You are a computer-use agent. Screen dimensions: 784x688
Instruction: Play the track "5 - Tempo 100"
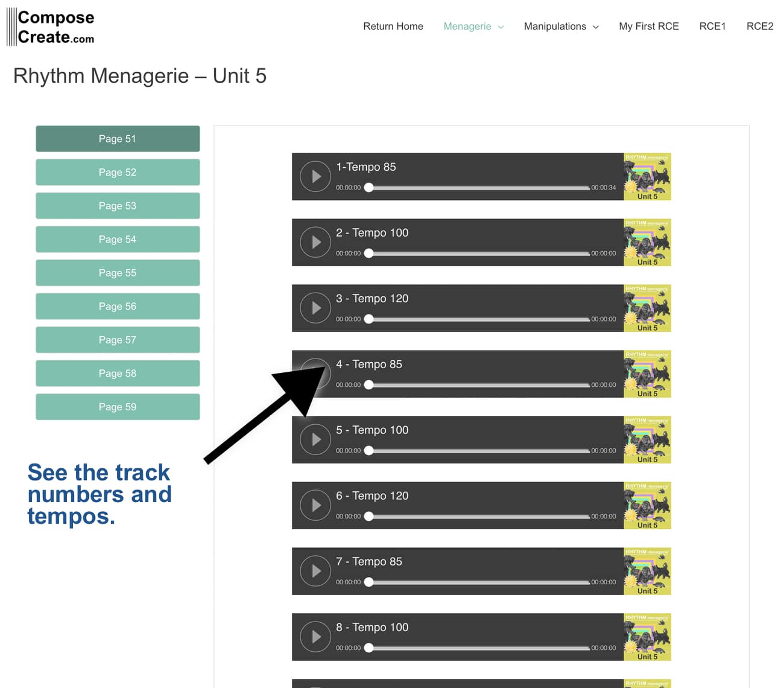pos(315,439)
